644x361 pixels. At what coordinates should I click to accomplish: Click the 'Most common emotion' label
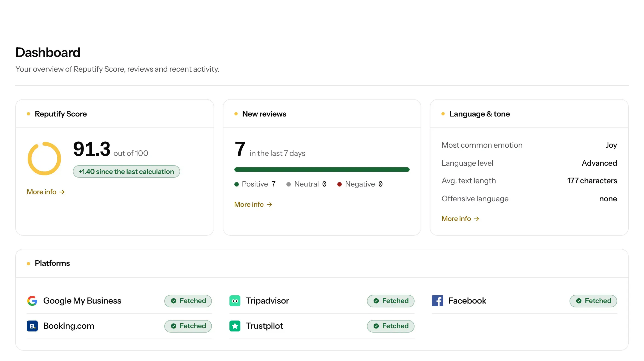pyautogui.click(x=482, y=145)
